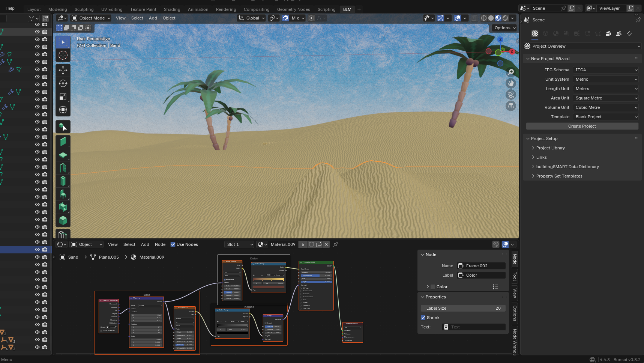Activate the 3D Cursor tool
Viewport: 644px width, 363px height.
click(63, 55)
